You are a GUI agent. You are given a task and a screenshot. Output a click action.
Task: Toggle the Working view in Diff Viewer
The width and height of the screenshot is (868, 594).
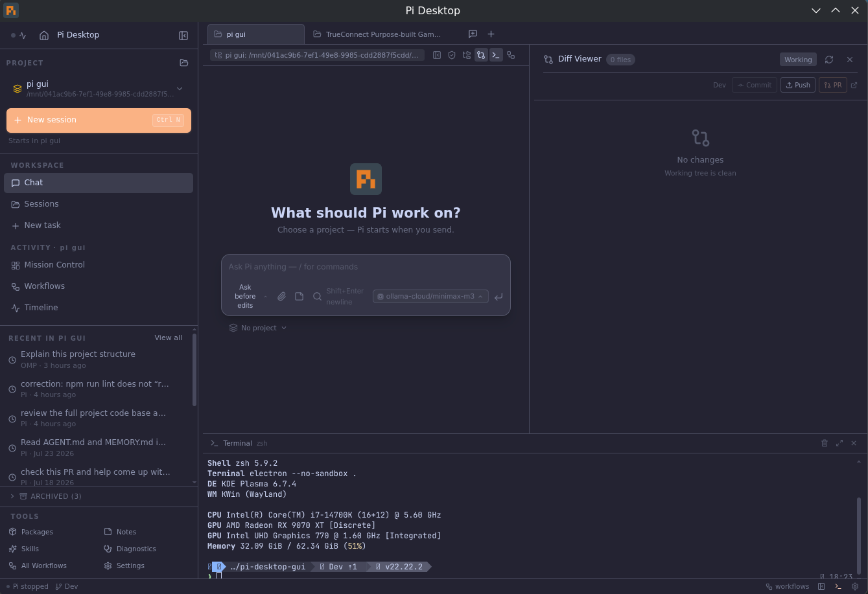click(798, 60)
